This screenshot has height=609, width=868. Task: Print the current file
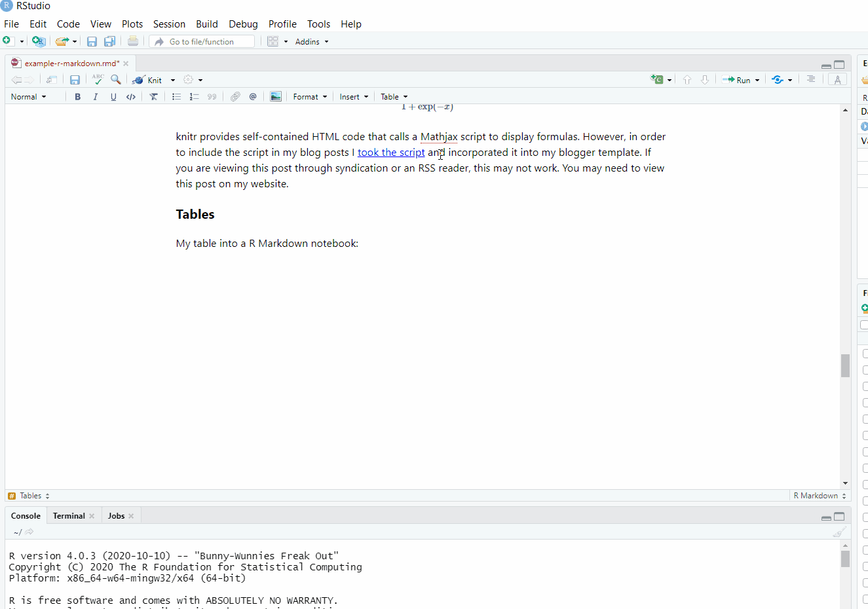coord(133,41)
